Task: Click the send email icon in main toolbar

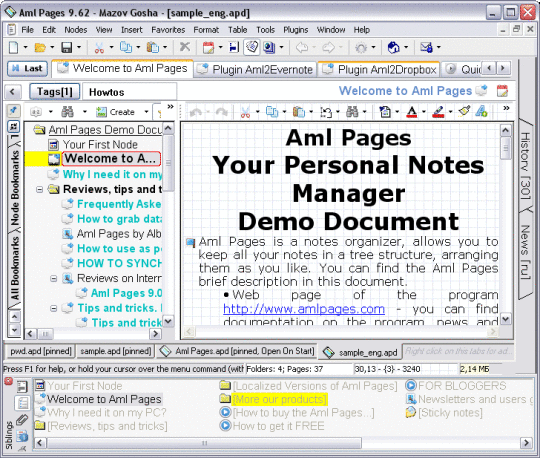Action: coord(426,47)
